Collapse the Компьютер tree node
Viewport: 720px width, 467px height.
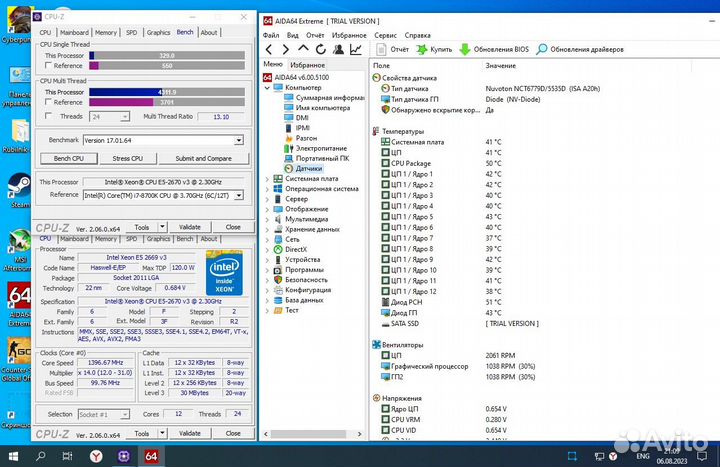pos(267,88)
